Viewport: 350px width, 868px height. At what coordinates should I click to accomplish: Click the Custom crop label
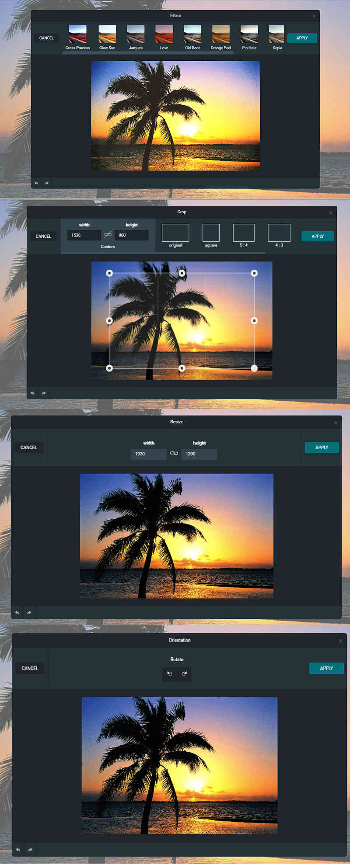point(108,247)
